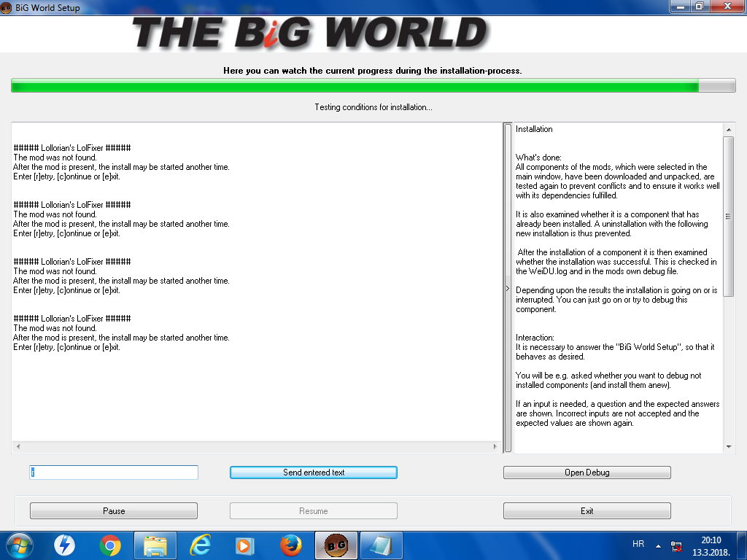Screen dimensions: 747x560
Task: Open the notepad taskbar icon
Action: [x=381, y=545]
